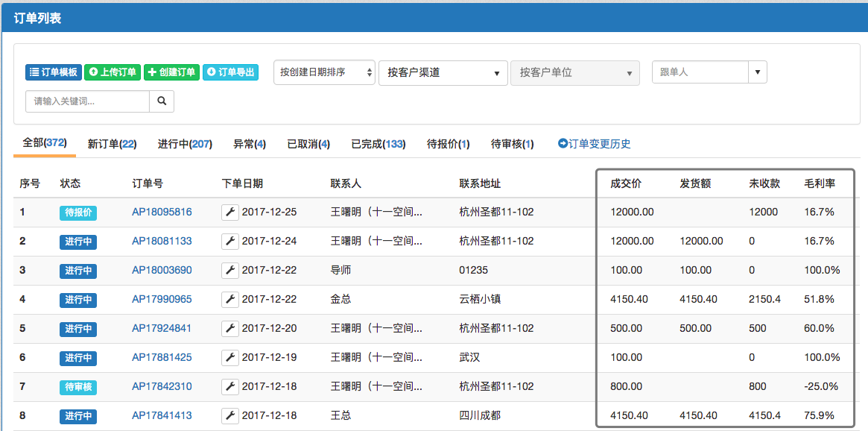The height and width of the screenshot is (431, 868).
Task: Switch to the 待审核(1) tab
Action: point(513,144)
